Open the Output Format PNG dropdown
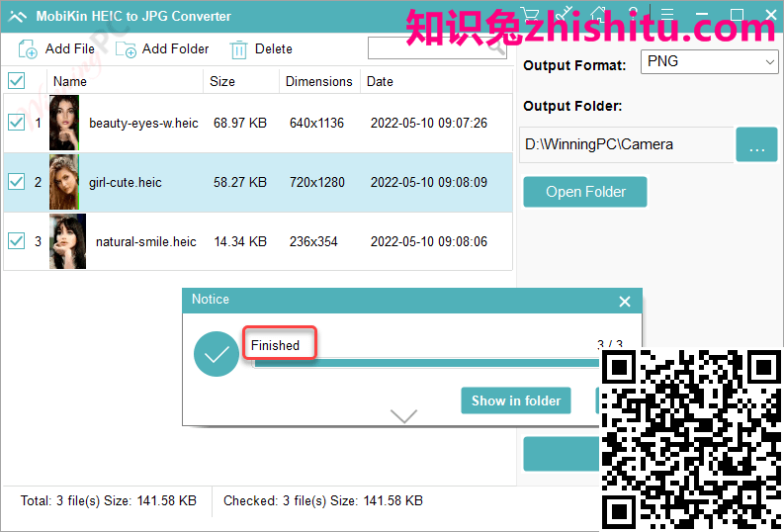The image size is (784, 532). click(x=710, y=62)
